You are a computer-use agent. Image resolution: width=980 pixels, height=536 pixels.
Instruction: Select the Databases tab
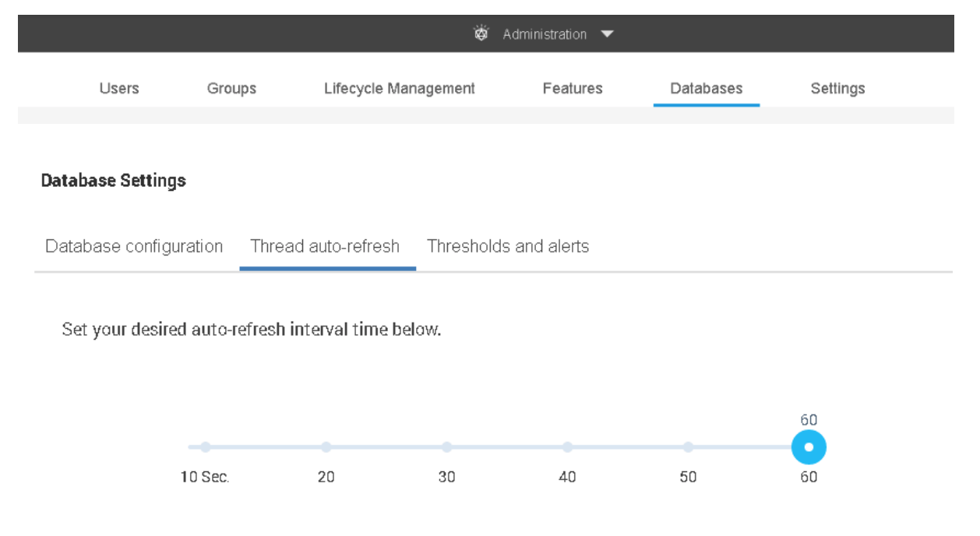[x=706, y=89]
